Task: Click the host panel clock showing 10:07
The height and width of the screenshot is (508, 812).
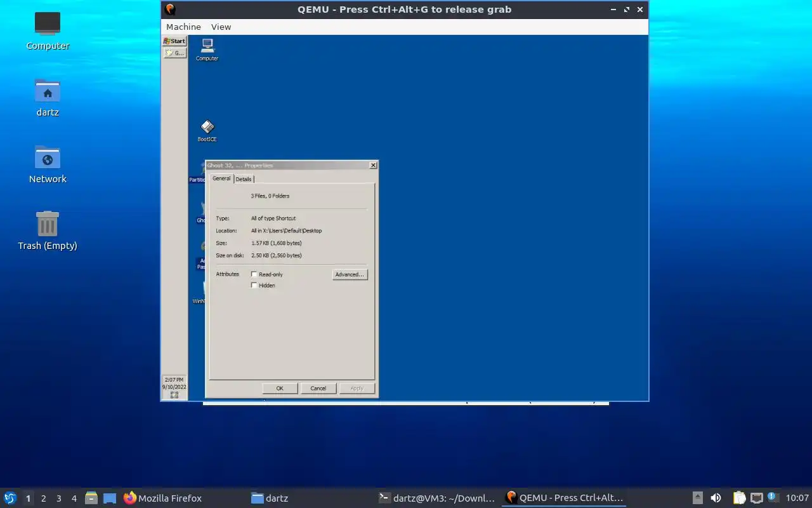Action: coord(797,498)
